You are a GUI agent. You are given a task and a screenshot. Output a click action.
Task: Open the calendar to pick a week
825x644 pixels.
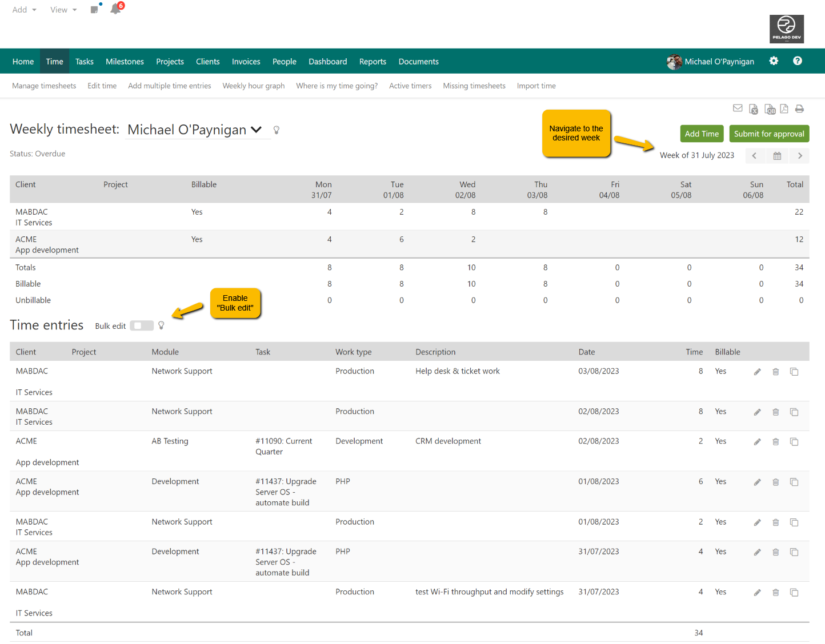tap(777, 155)
